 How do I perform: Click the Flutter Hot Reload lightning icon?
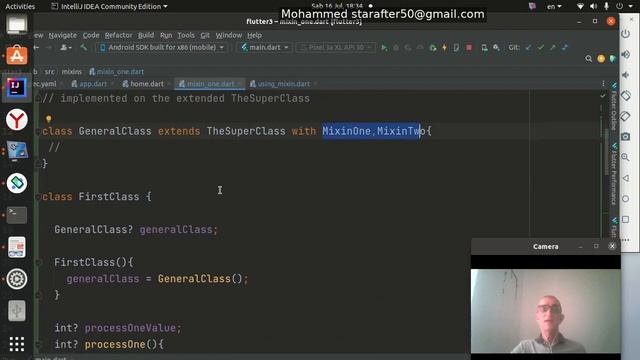(x=444, y=48)
